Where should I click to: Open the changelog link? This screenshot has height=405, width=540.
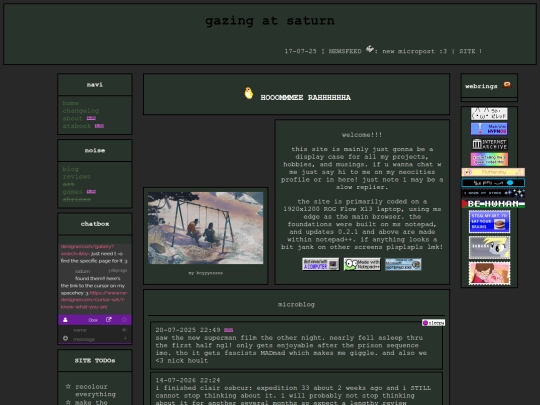[x=81, y=111]
